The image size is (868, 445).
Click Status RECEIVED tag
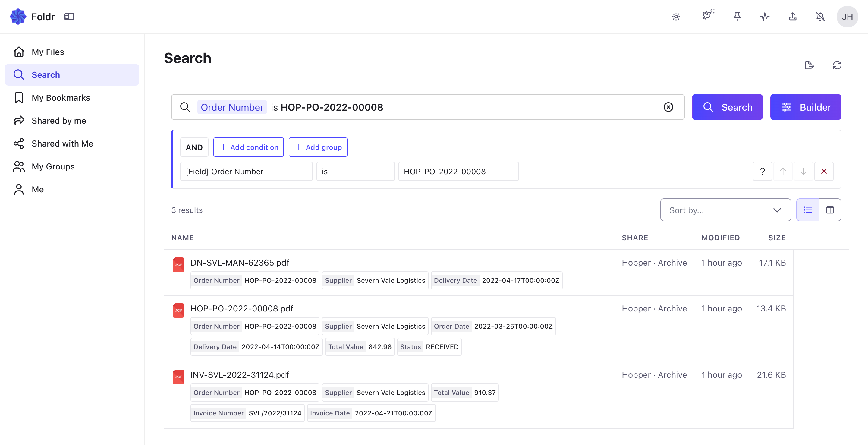tap(429, 346)
